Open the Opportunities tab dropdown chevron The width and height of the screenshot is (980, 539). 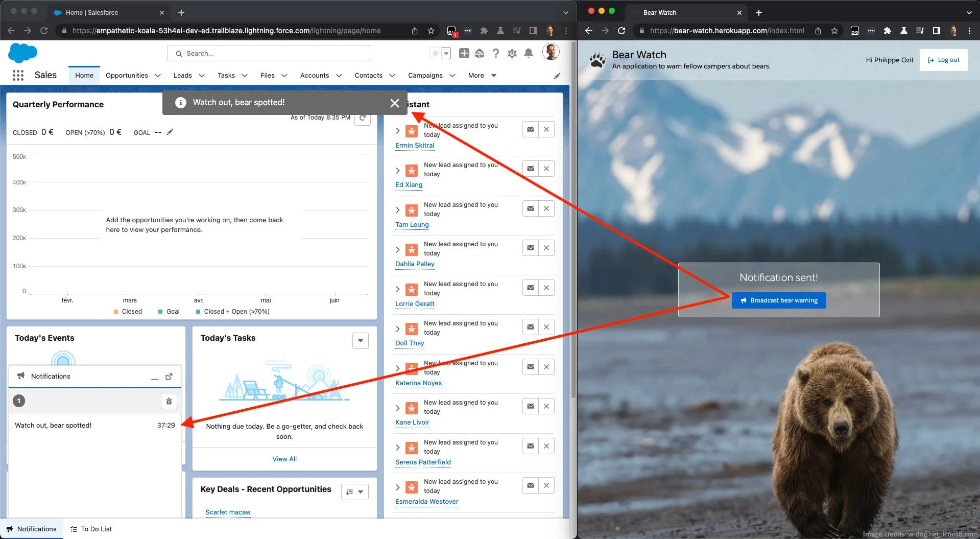[x=158, y=76]
